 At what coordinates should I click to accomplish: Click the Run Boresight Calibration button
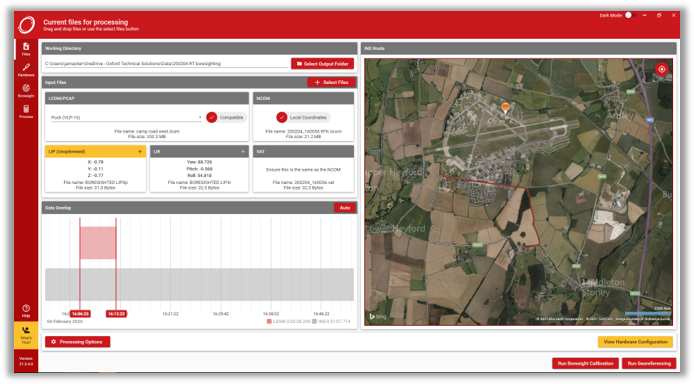click(x=585, y=363)
